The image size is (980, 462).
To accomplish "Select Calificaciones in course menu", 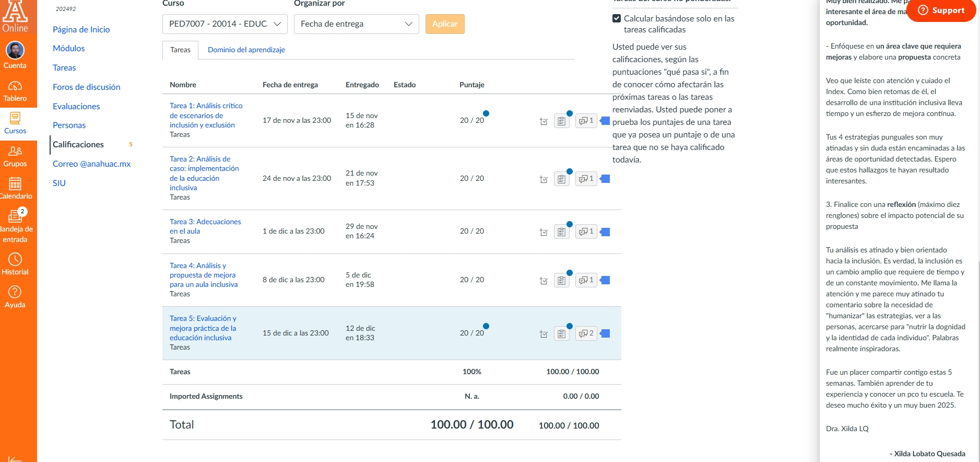I will 78,144.
